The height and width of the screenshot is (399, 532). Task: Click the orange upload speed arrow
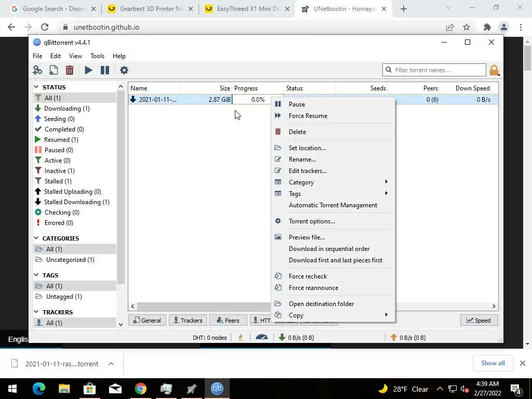(x=394, y=337)
